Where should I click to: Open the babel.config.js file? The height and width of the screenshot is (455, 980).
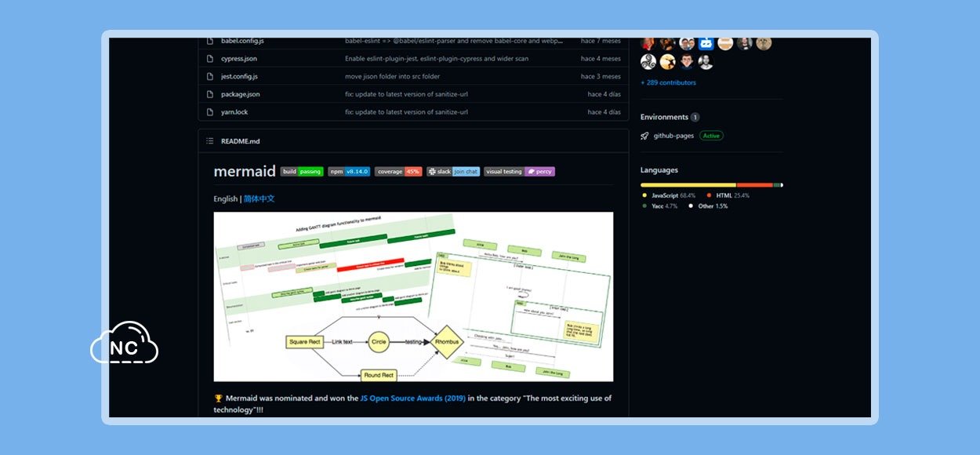pyautogui.click(x=242, y=41)
